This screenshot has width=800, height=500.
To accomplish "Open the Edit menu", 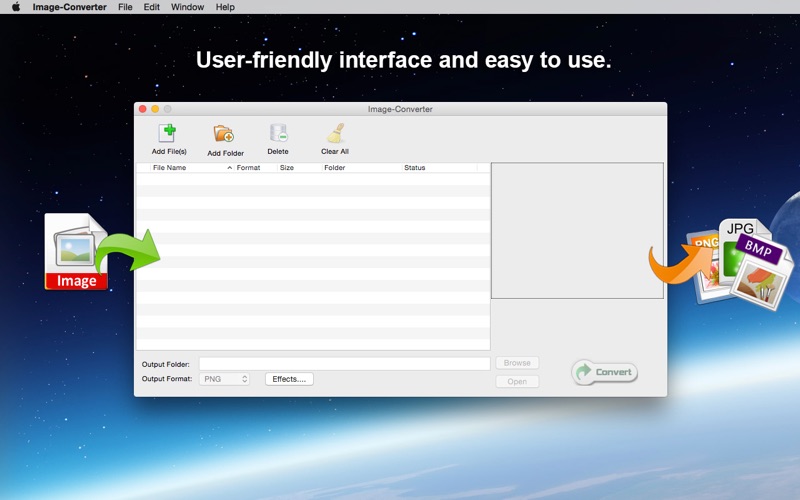I will pyautogui.click(x=152, y=7).
